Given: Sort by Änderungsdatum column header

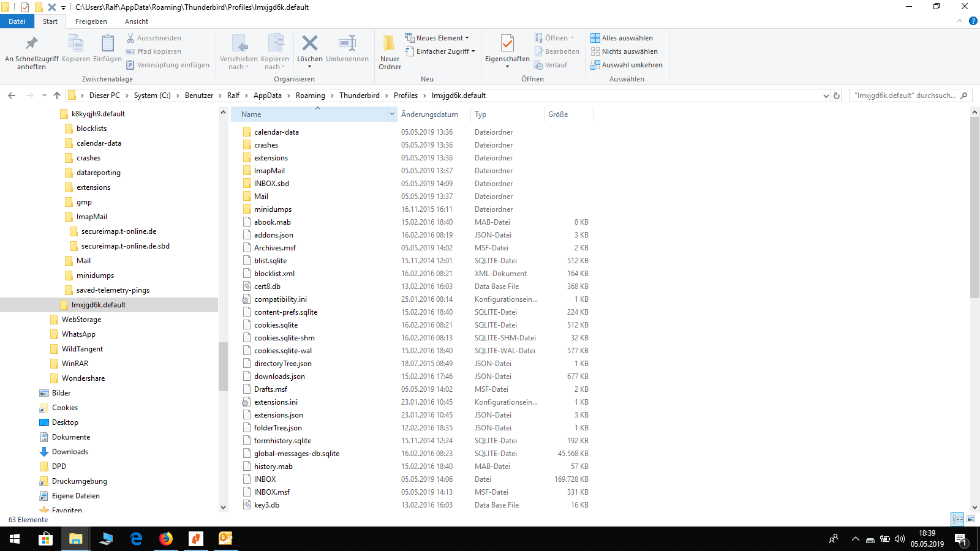Looking at the screenshot, I should coord(434,114).
